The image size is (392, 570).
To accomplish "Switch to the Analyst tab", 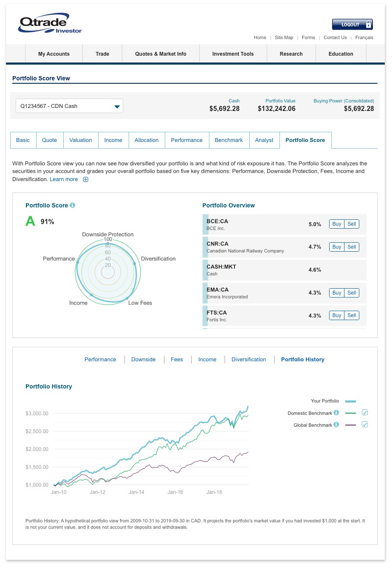I will click(264, 140).
